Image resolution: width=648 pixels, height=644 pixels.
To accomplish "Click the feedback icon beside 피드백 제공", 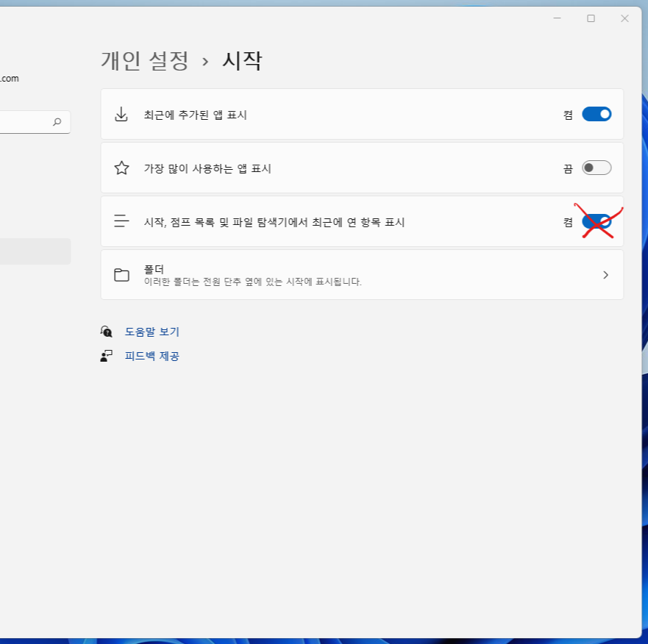I will tap(106, 356).
